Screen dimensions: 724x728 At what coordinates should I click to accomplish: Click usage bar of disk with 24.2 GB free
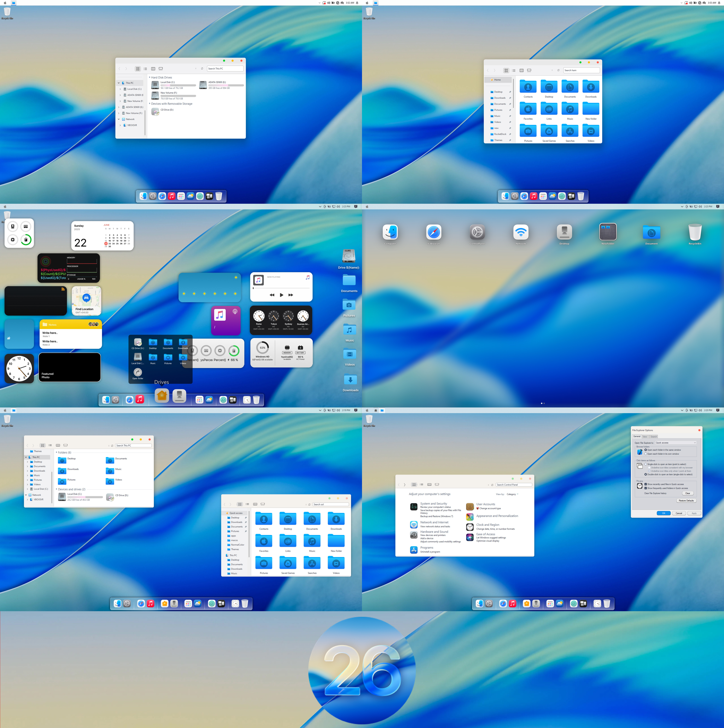(x=85, y=497)
